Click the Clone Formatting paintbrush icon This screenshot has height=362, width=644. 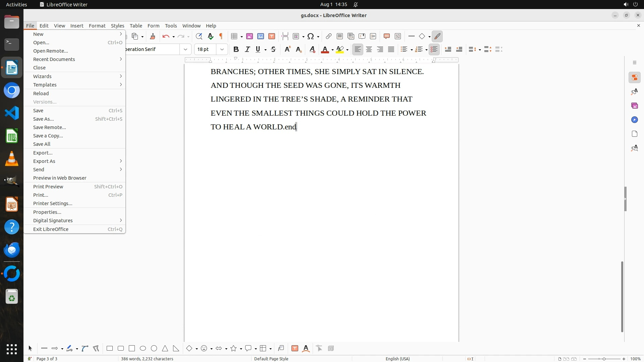point(153,36)
